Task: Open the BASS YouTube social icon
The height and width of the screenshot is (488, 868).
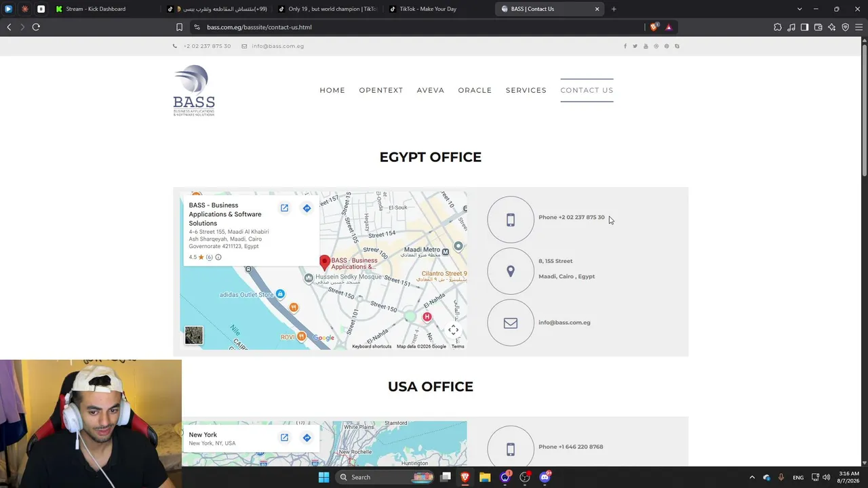Action: pyautogui.click(x=646, y=46)
